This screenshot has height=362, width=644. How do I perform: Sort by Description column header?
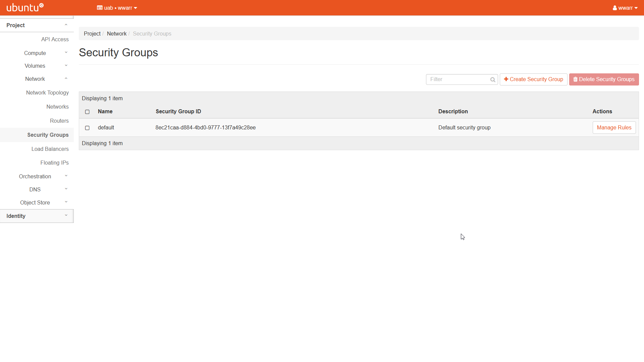[x=453, y=111]
